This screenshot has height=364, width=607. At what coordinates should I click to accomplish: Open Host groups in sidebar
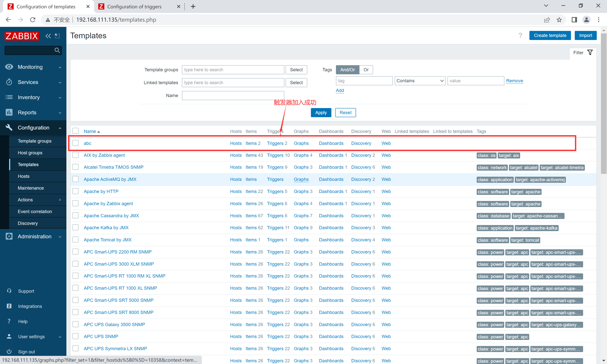[30, 153]
